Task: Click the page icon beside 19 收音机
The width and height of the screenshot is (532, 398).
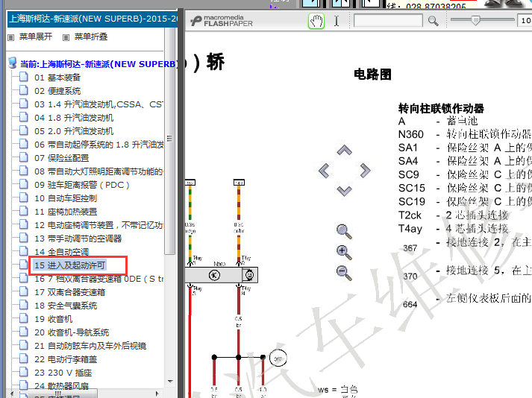Action: click(x=24, y=318)
